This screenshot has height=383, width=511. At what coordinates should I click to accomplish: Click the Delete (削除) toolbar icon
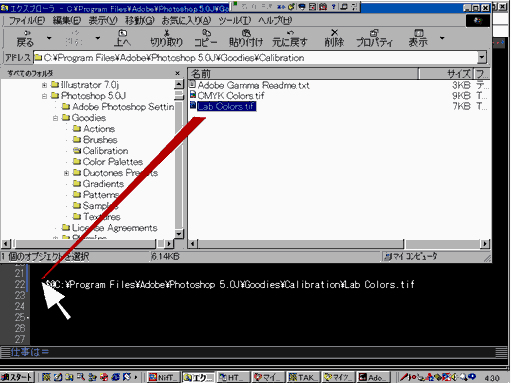[334, 38]
